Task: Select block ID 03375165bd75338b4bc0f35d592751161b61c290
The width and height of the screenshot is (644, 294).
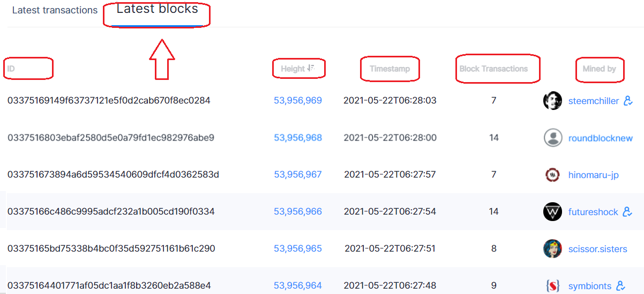Action: [111, 248]
